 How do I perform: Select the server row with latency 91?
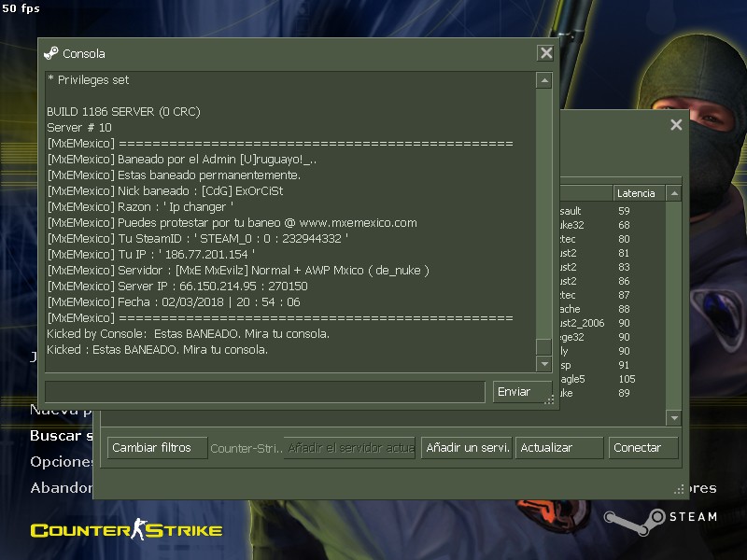coord(613,365)
